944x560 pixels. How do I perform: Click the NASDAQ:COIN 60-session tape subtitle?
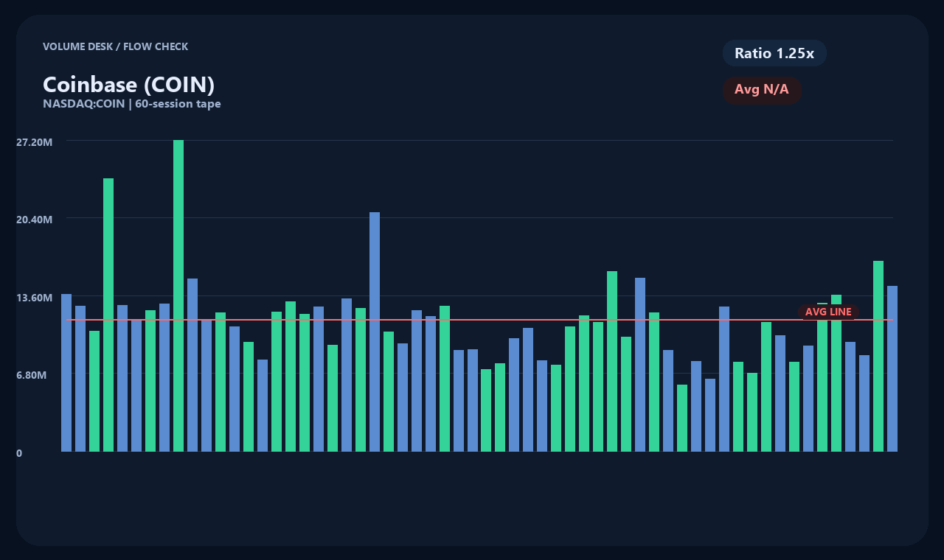coord(132,104)
